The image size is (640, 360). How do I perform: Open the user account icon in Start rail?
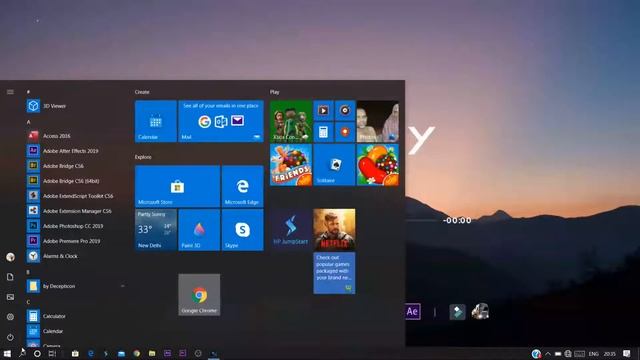pos(10,257)
